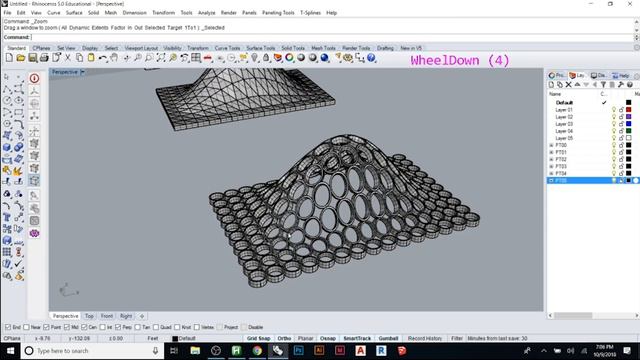Enable the Quad osnap checkbox
This screenshot has width=640, height=360.
(x=156, y=327)
